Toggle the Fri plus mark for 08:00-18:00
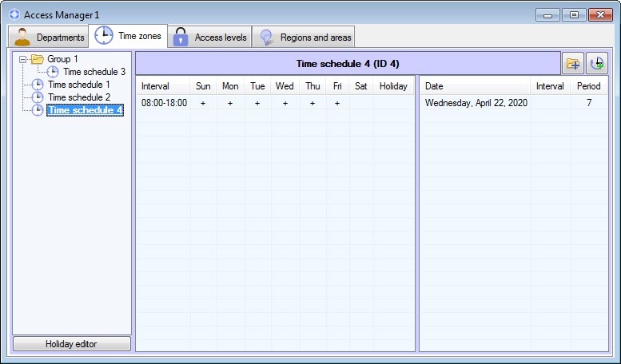The height and width of the screenshot is (364, 621). (x=337, y=103)
